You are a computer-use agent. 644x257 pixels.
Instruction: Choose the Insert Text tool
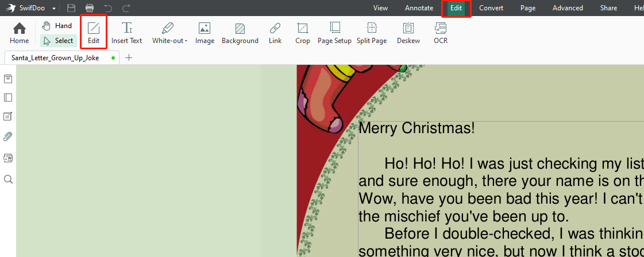pyautogui.click(x=126, y=33)
